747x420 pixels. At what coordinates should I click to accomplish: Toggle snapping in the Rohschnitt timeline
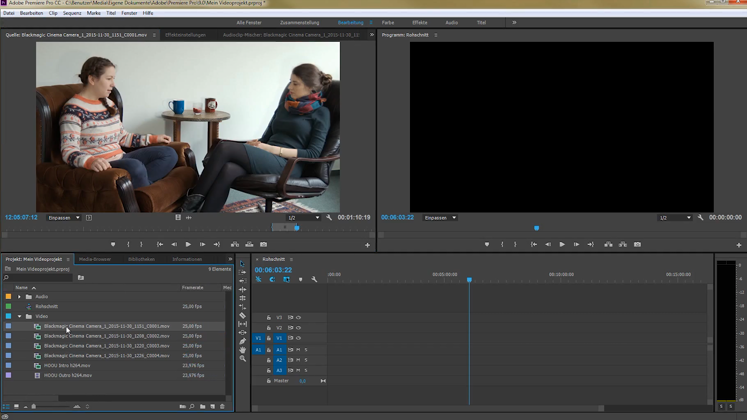pyautogui.click(x=272, y=279)
